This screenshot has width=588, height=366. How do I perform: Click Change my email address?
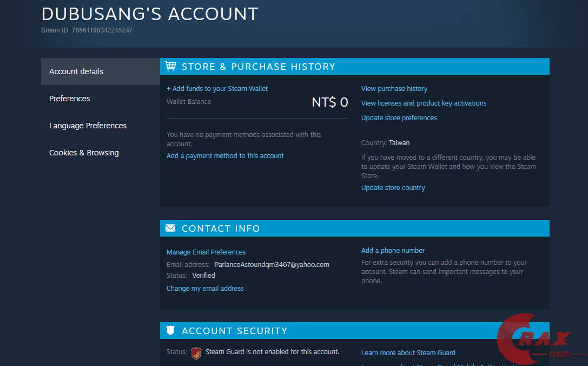[x=205, y=289]
